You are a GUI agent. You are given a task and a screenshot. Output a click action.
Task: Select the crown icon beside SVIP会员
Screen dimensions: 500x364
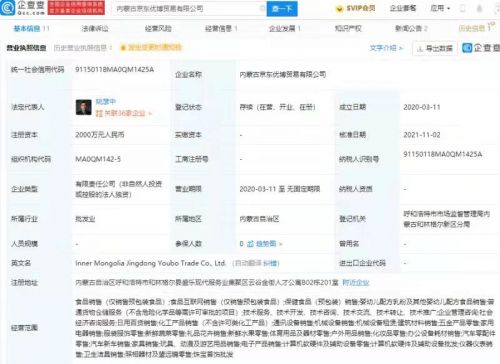click(339, 9)
